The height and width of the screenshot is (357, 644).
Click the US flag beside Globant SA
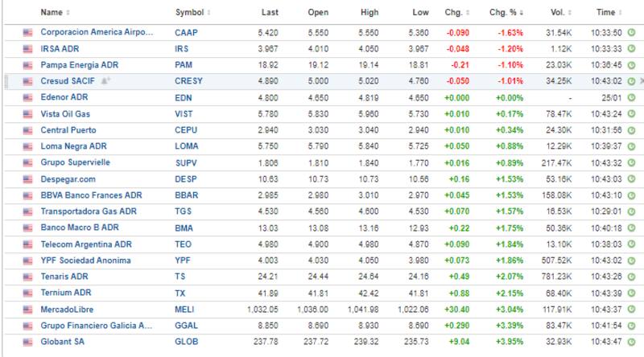pyautogui.click(x=28, y=341)
